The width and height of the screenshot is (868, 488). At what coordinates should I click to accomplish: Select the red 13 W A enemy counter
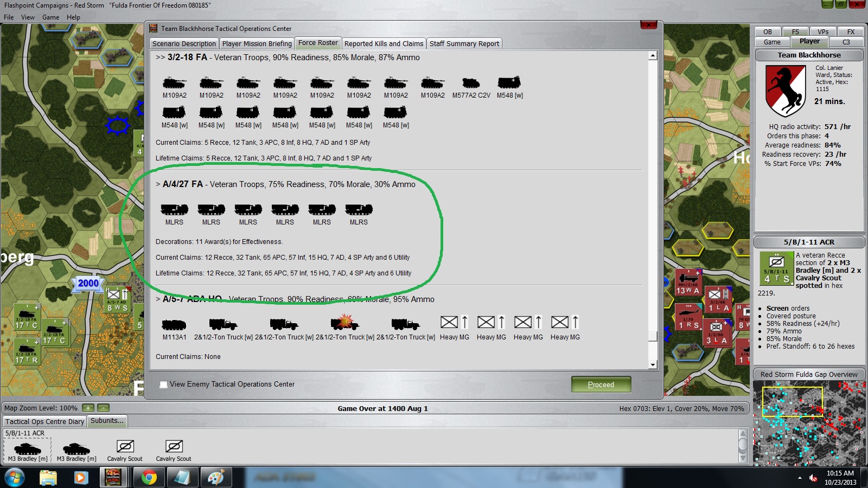688,282
